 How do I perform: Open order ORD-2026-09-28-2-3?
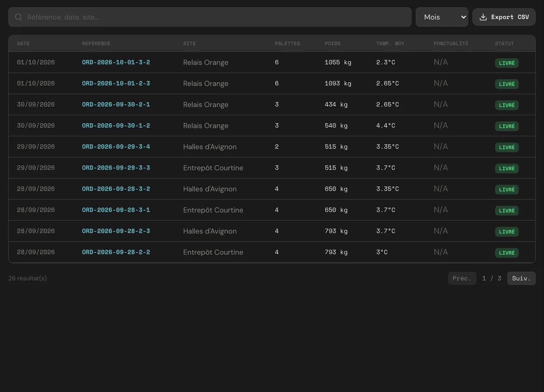116,231
